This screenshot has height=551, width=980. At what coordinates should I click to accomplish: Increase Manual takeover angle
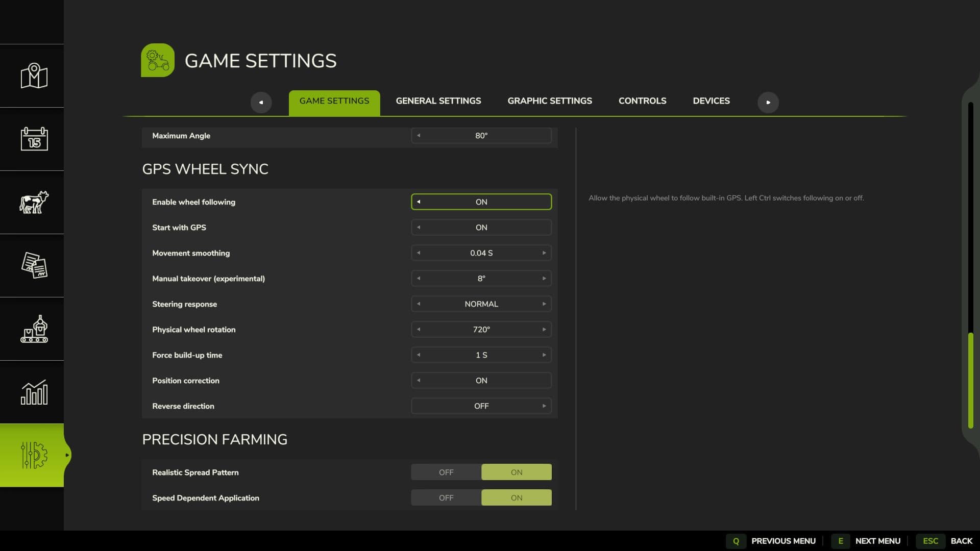(544, 278)
